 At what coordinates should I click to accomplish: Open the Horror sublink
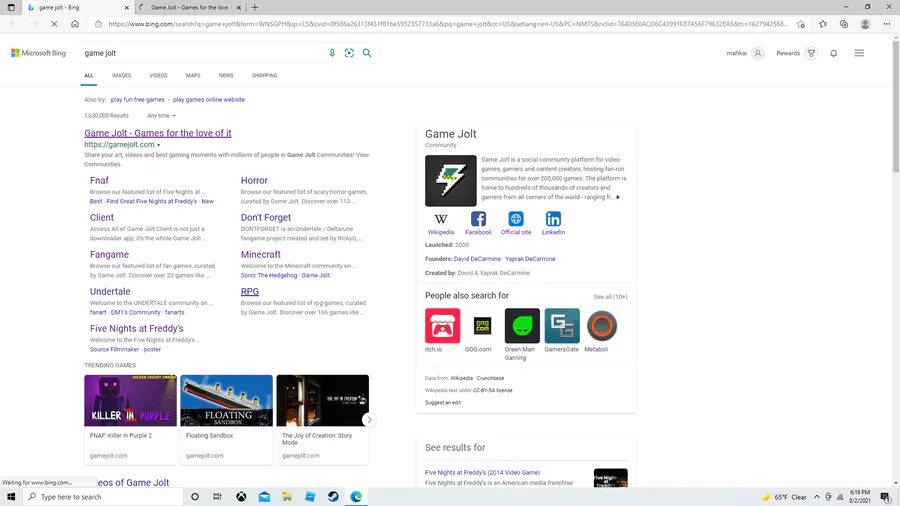[254, 180]
